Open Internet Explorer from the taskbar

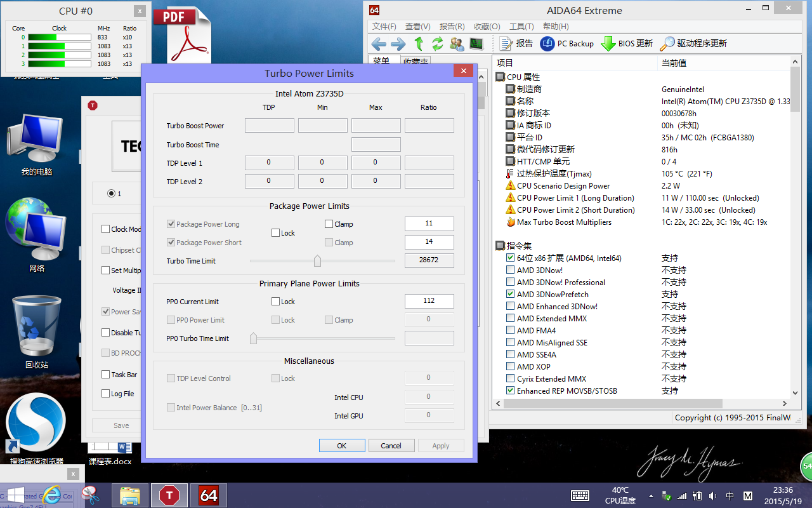(x=51, y=495)
